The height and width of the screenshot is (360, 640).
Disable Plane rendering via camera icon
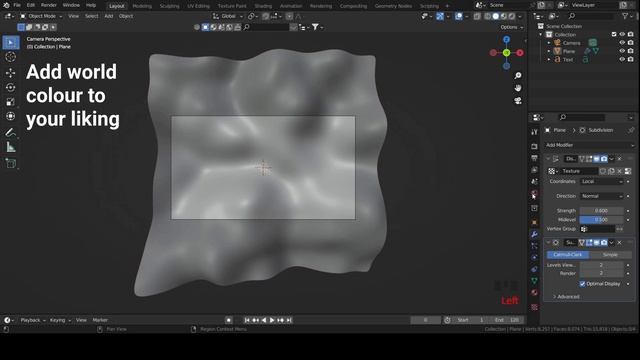(631, 51)
